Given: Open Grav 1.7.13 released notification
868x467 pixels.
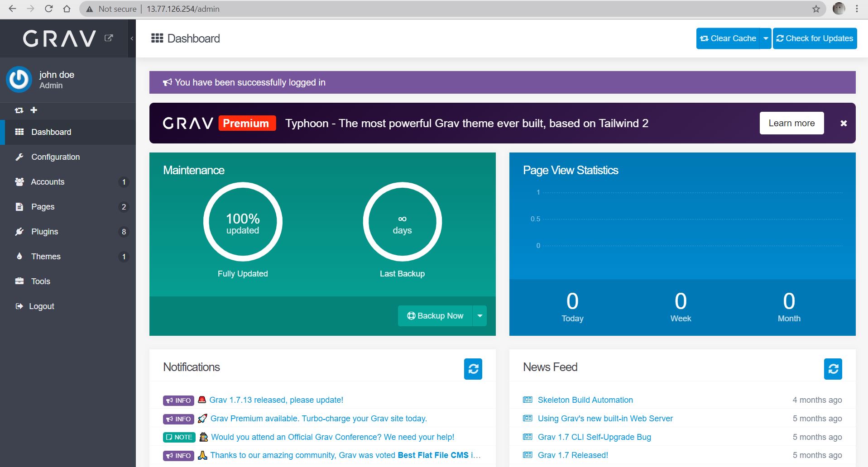Looking at the screenshot, I should (276, 400).
